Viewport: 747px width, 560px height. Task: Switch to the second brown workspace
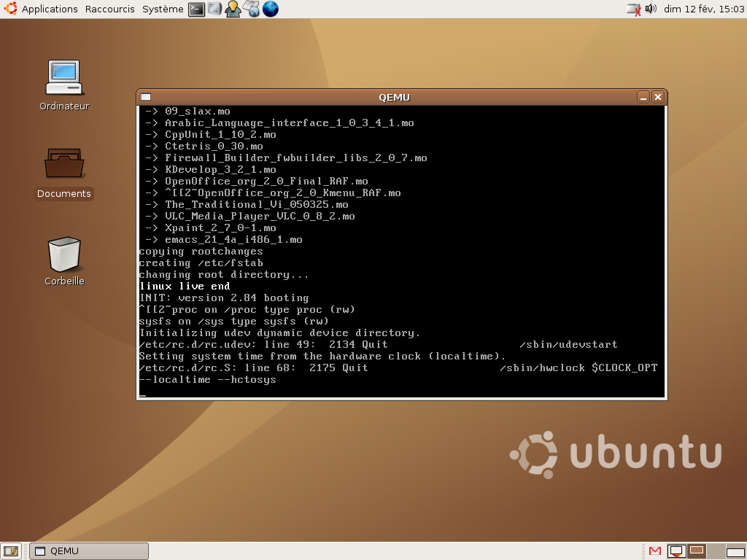pos(697,551)
